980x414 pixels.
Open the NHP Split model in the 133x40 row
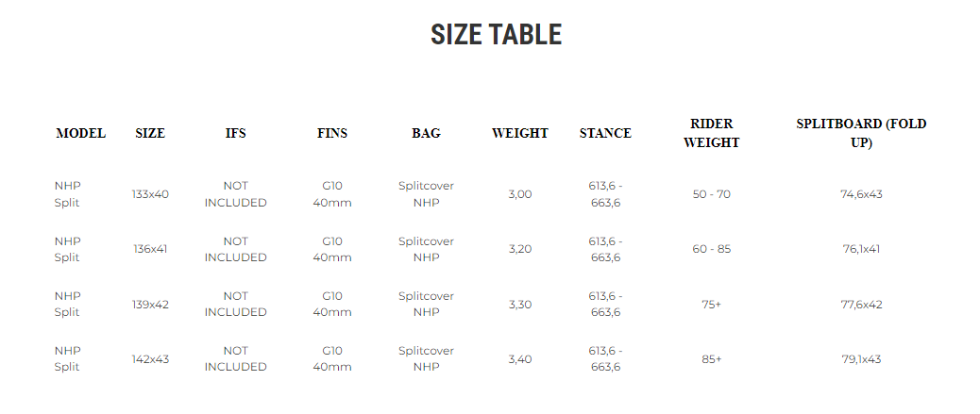[x=68, y=194]
